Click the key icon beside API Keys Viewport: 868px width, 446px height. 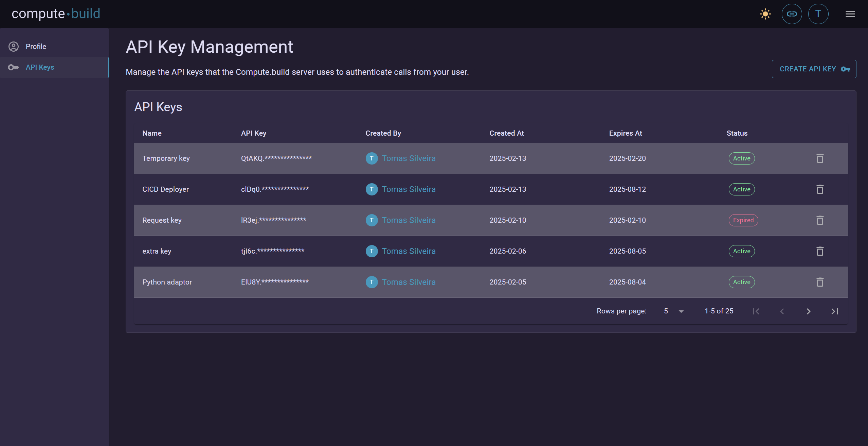(x=14, y=67)
